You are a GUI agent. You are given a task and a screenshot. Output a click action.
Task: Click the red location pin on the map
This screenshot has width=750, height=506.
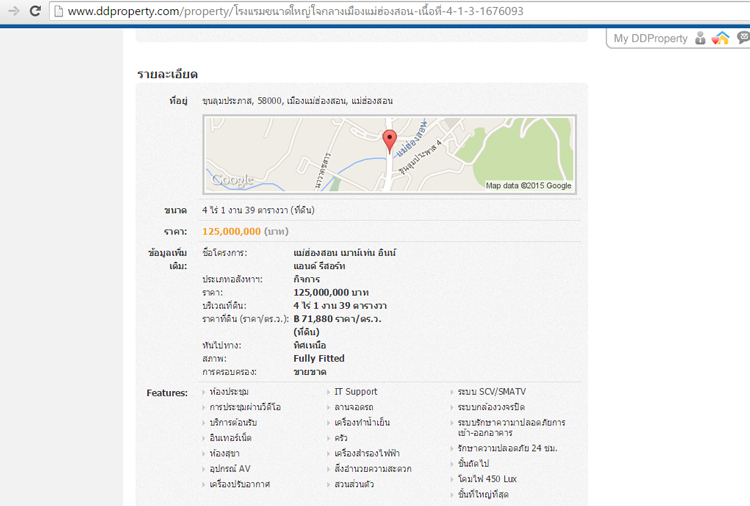pyautogui.click(x=390, y=140)
